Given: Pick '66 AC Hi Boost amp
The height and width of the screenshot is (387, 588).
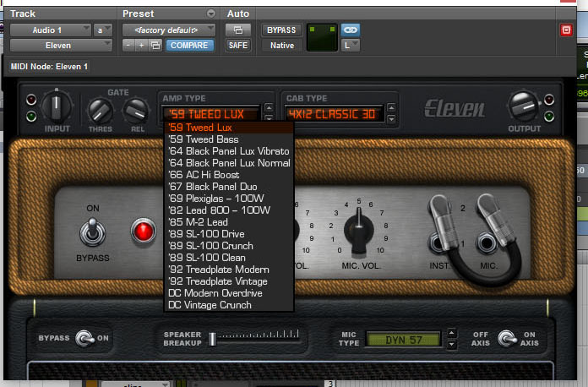Looking at the screenshot, I should pos(229,175).
